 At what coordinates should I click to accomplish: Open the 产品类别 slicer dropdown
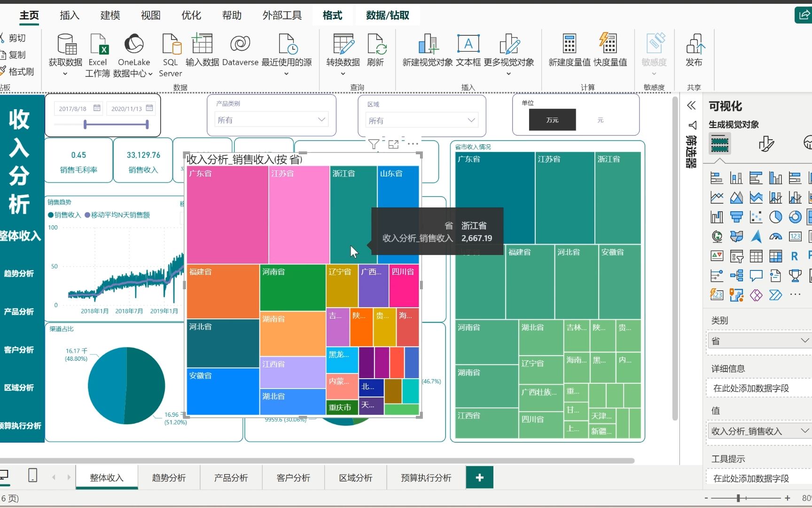pos(321,119)
